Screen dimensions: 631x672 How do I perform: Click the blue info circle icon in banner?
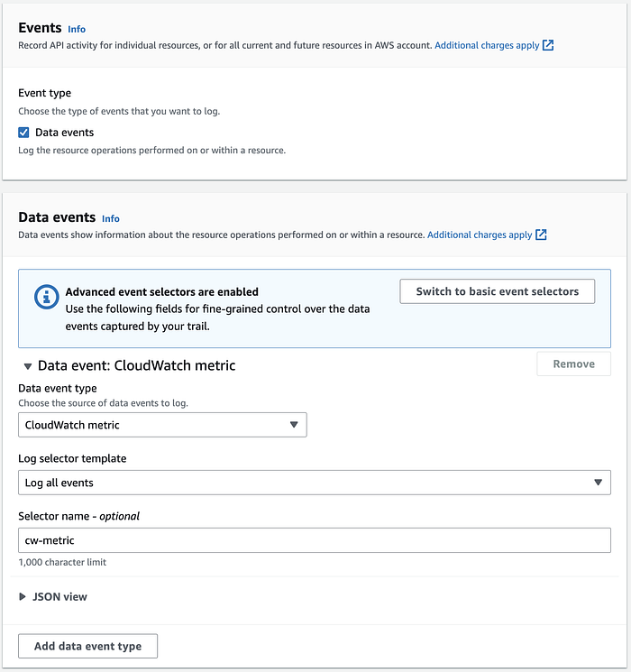coord(44,296)
